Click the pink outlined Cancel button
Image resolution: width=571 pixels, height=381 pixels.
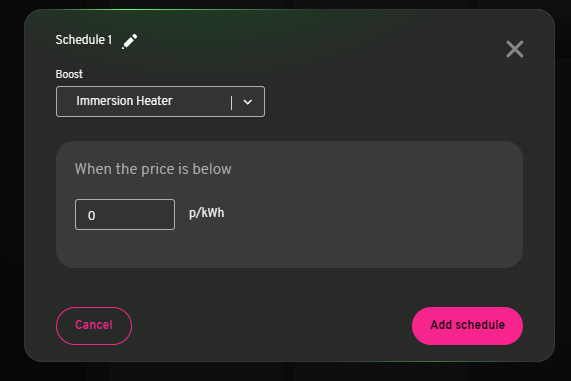pos(94,326)
